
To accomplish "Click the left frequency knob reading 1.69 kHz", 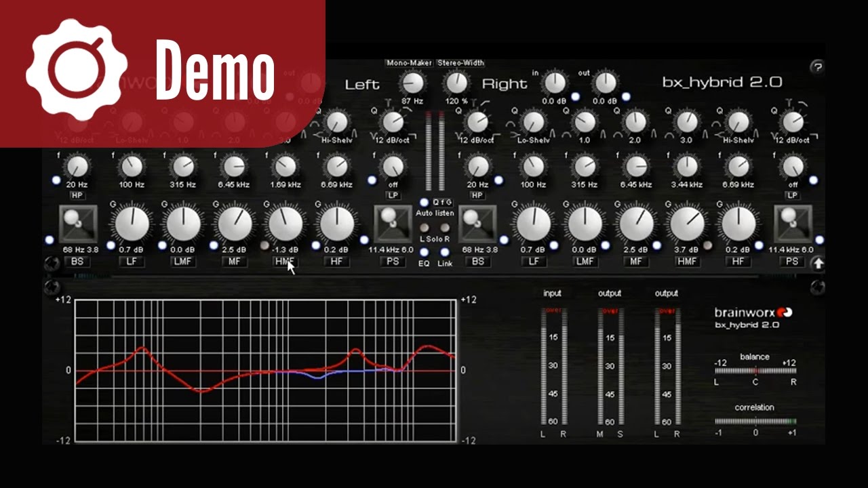I will point(285,166).
